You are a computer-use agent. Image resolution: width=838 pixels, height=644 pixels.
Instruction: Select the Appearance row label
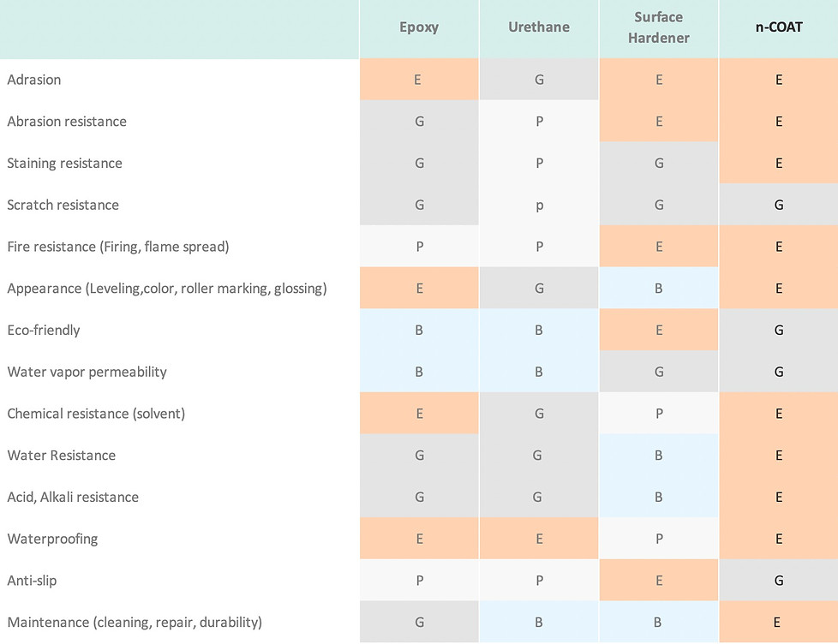point(167,289)
